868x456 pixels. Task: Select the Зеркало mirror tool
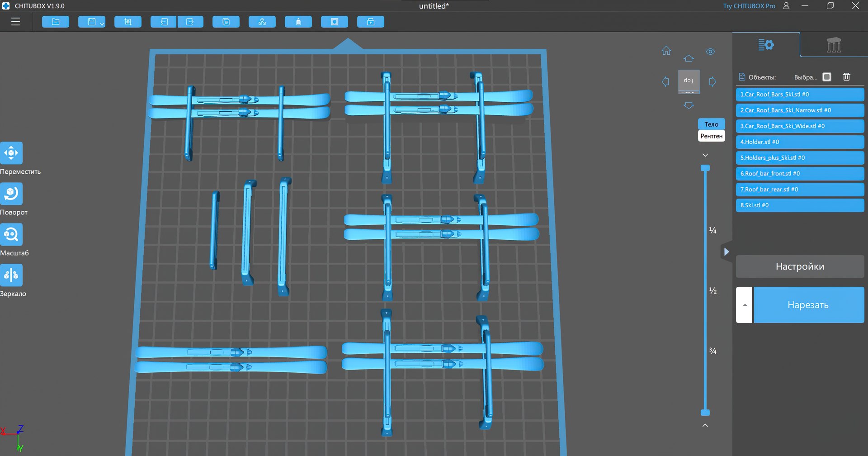[x=11, y=275]
